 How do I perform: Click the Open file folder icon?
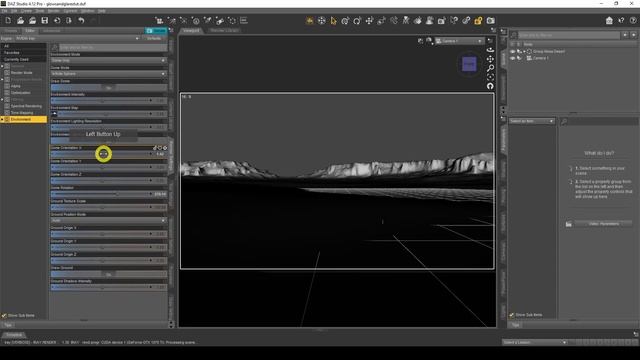pyautogui.click(x=20, y=20)
